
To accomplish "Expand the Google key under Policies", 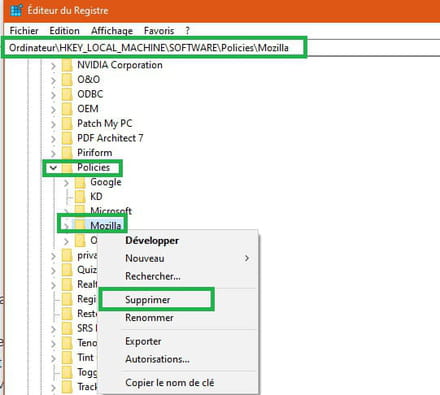I will click(66, 183).
